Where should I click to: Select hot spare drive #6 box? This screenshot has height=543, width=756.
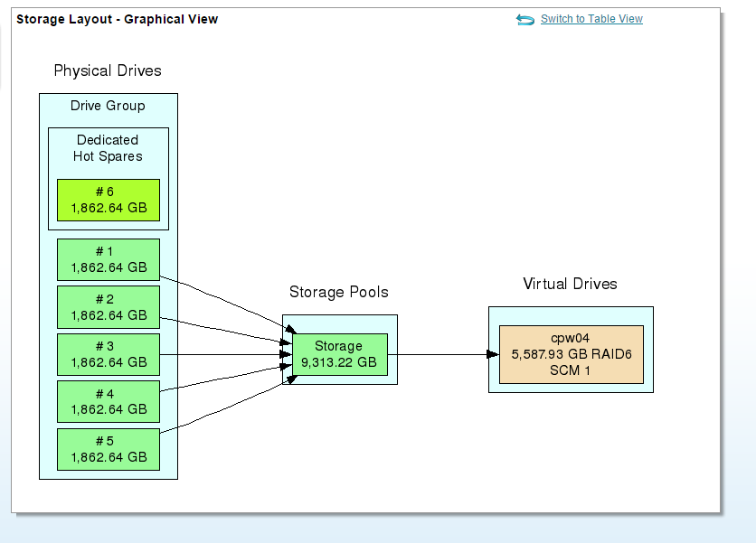[x=109, y=200]
